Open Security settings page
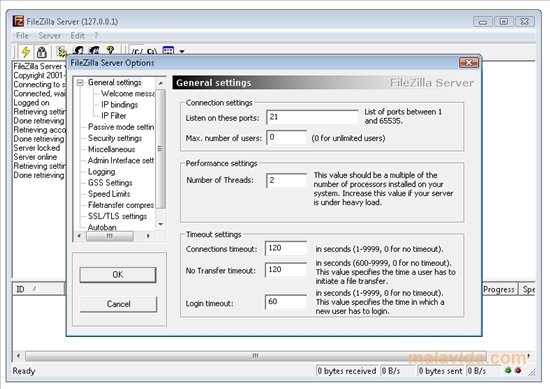The height and width of the screenshot is (389, 550). click(115, 138)
